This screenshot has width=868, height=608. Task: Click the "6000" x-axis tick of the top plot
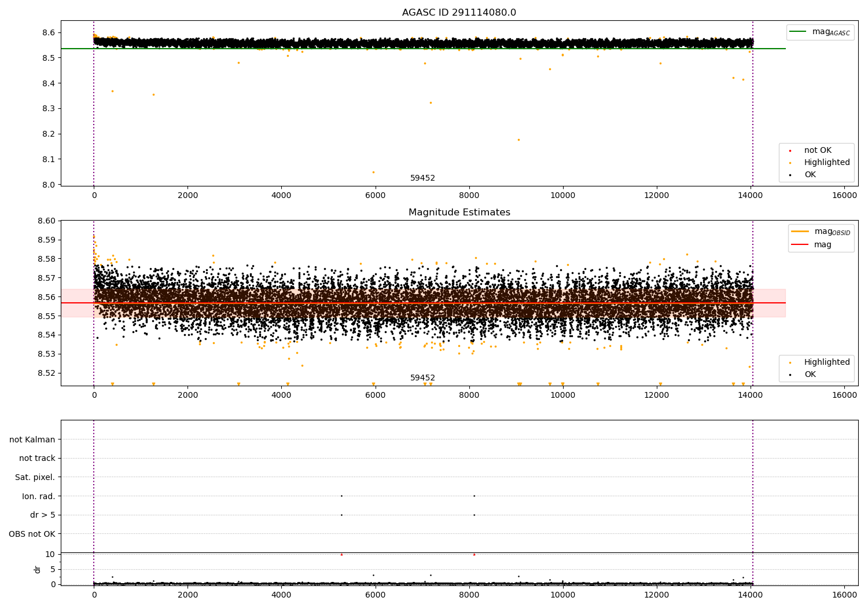click(x=375, y=196)
